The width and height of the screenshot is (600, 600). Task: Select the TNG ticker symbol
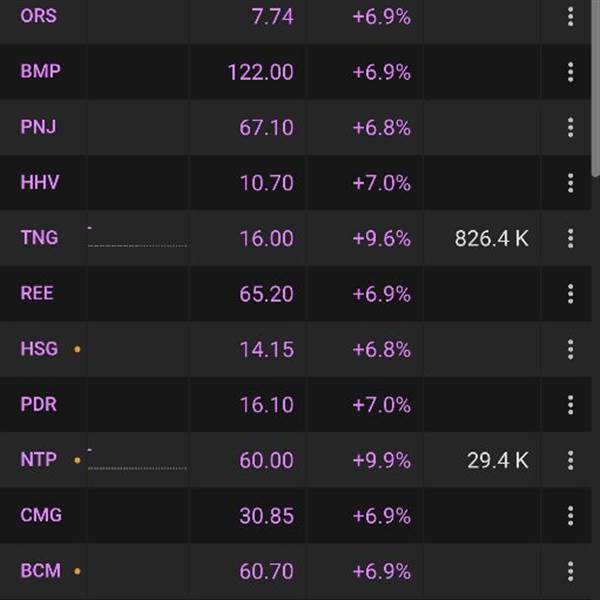[39, 238]
